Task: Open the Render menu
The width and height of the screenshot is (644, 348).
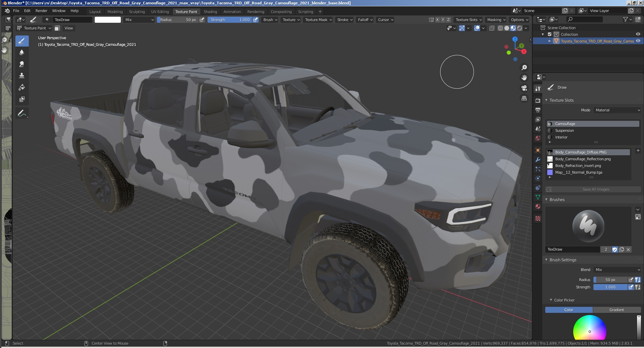Action: [42, 11]
